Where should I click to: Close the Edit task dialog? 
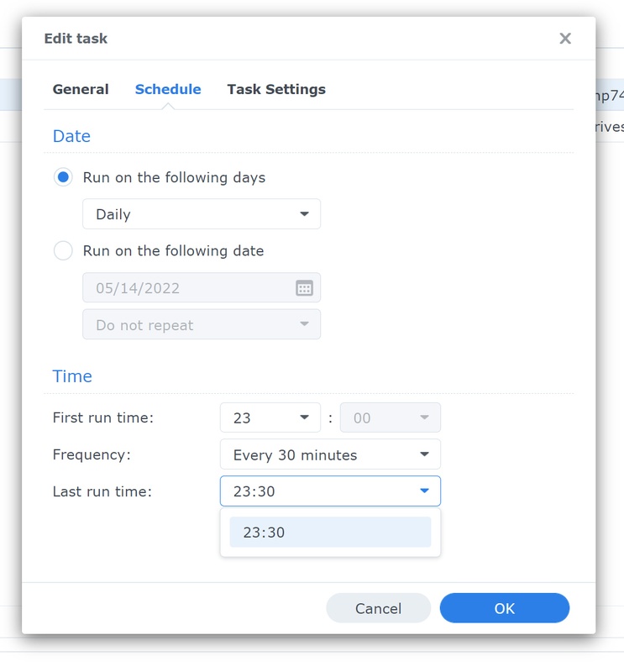565,39
